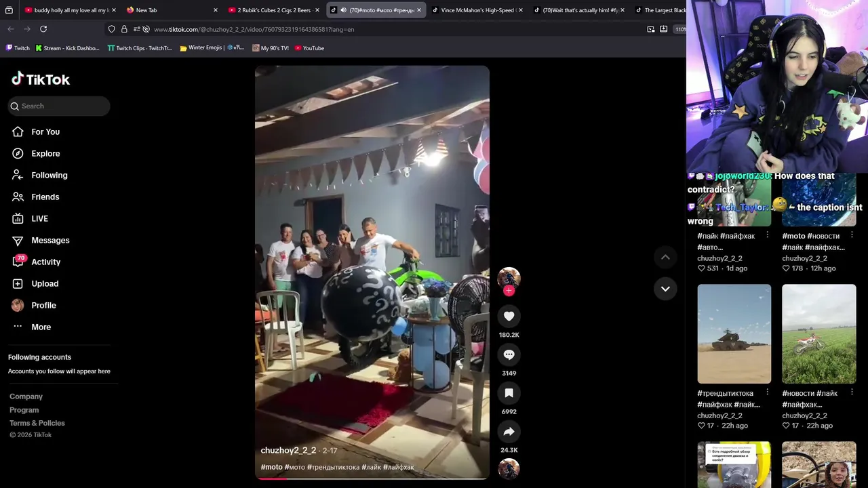
Task: Open Activity with 70 notifications
Action: tap(45, 262)
